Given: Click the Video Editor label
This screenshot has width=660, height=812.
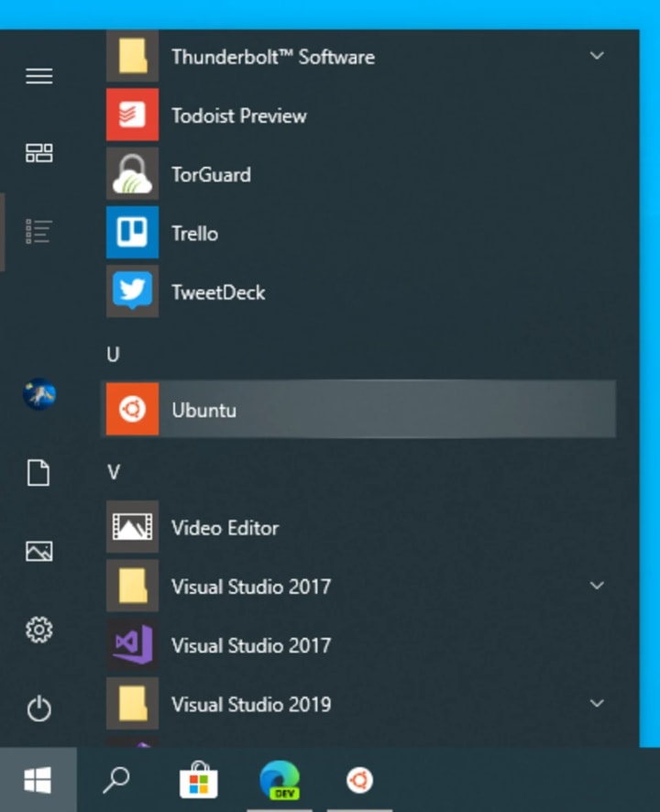Looking at the screenshot, I should click(x=225, y=528).
